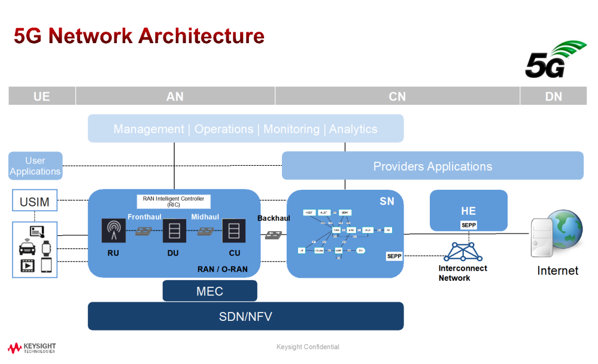The image size is (598, 364).
Task: Click the SEPP label inside the HE block
Action: point(469,225)
